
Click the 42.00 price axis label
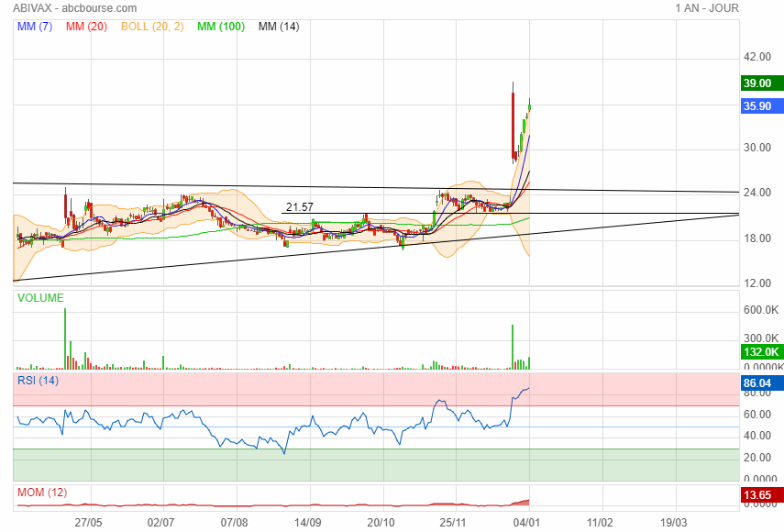tap(757, 57)
